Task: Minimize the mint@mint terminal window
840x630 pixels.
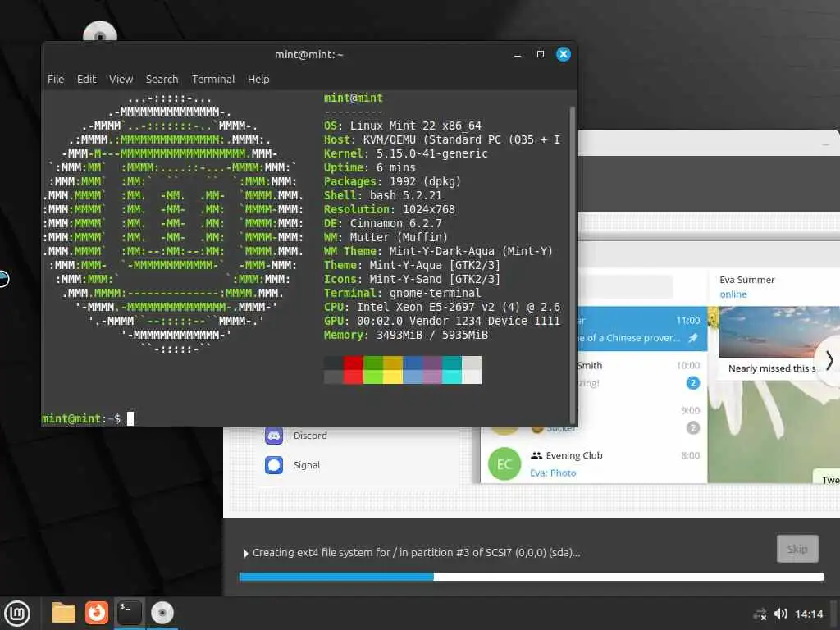Action: (518, 55)
